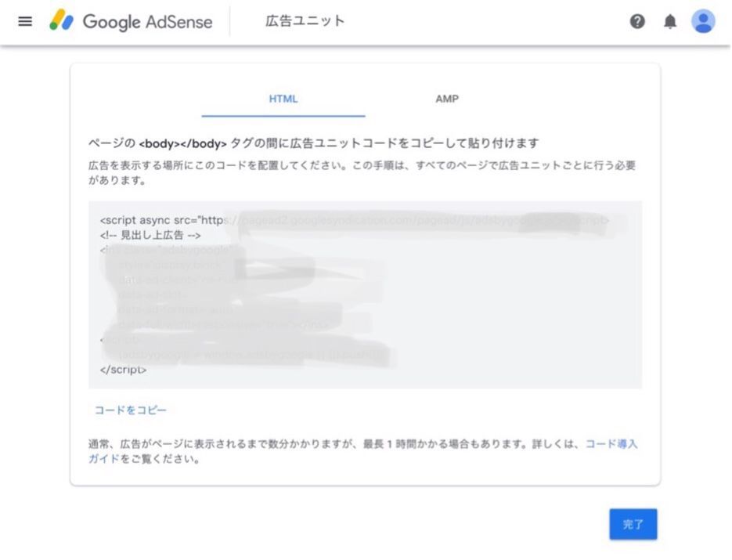
Task: Click the closing </script> line
Action: point(123,370)
